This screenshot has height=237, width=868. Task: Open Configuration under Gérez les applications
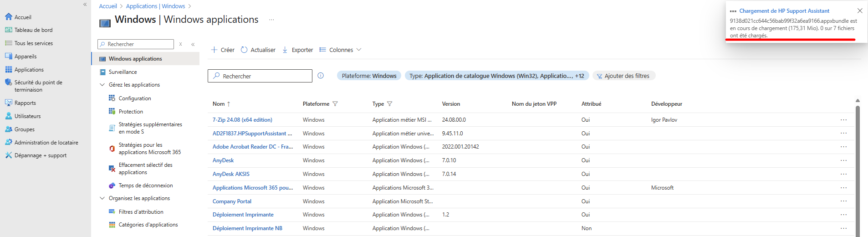(x=134, y=98)
